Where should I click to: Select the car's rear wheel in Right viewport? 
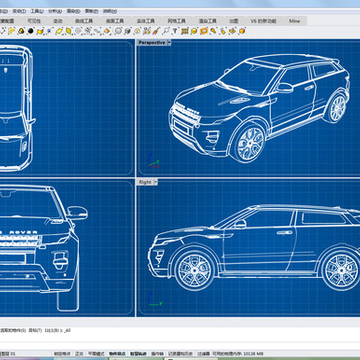[341, 270]
